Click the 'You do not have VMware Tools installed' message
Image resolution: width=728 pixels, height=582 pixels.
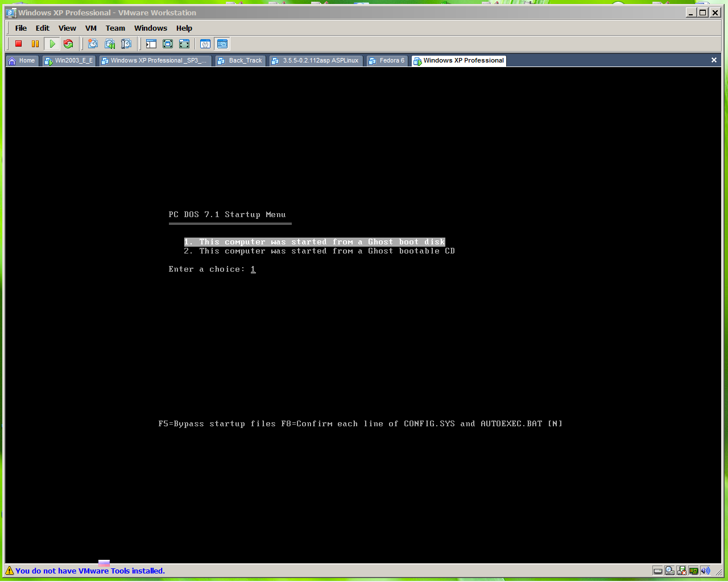point(90,571)
